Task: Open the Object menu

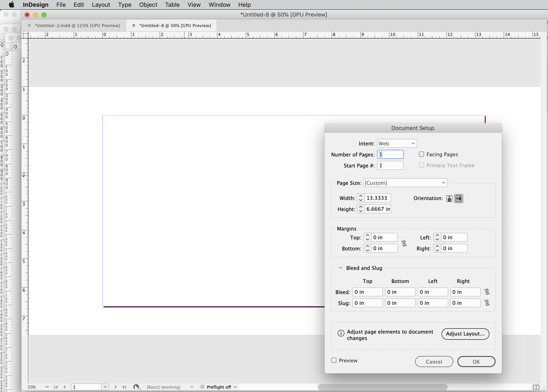Action: click(148, 5)
